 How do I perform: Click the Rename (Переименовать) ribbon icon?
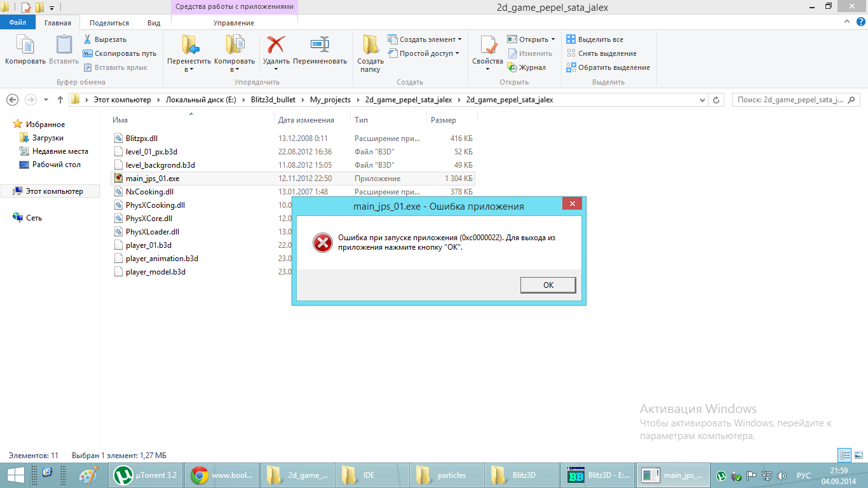pyautogui.click(x=320, y=45)
